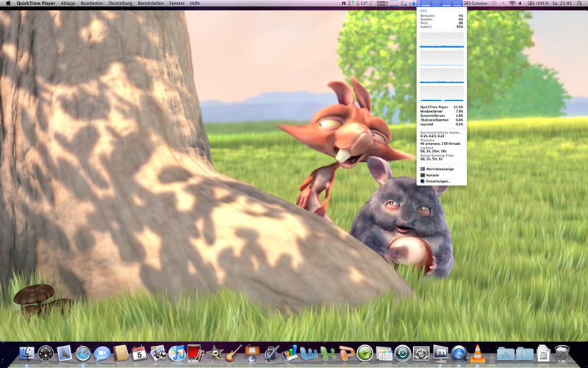Open Spotlight search magnifier in menu bar
Image resolution: width=588 pixels, height=368 pixels.
[579, 4]
